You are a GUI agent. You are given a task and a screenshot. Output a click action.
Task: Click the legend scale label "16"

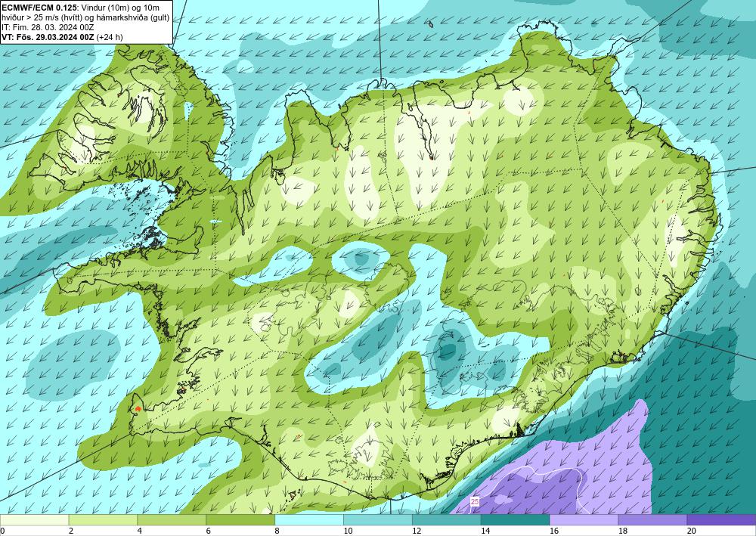click(x=554, y=531)
